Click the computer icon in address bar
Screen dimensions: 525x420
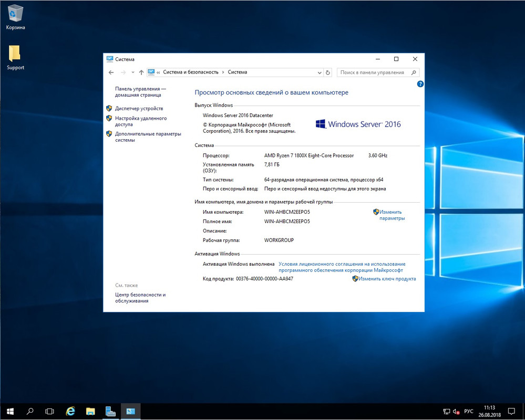[151, 72]
